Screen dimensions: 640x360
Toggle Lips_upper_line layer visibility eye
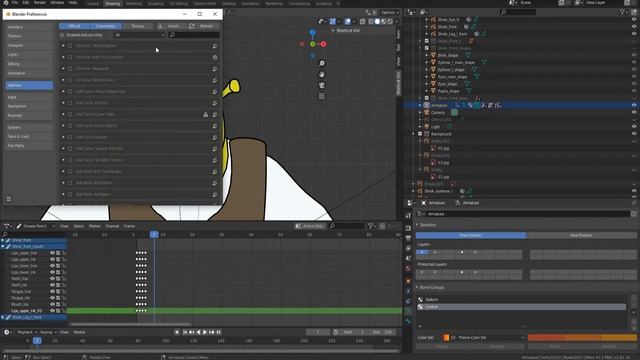tap(52, 253)
